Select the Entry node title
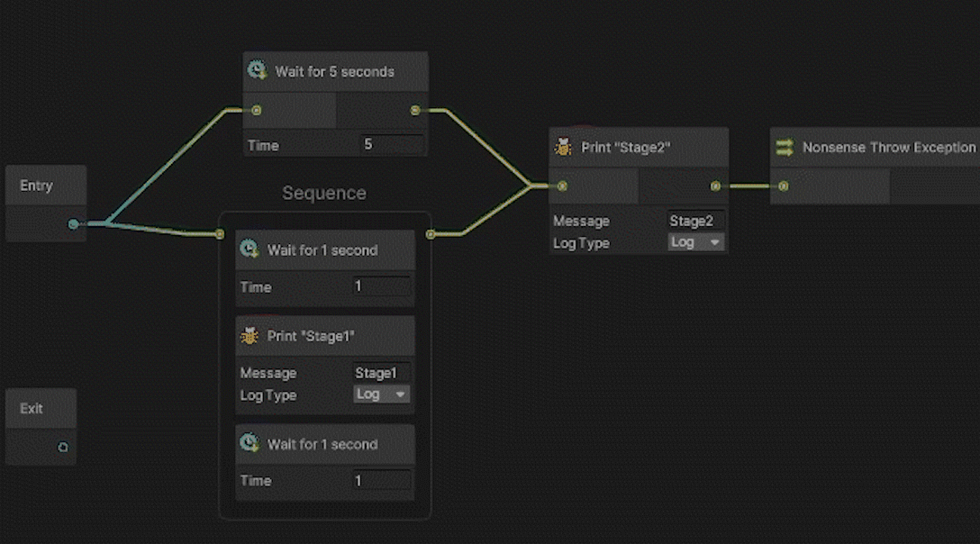The width and height of the screenshot is (980, 544). (x=37, y=186)
